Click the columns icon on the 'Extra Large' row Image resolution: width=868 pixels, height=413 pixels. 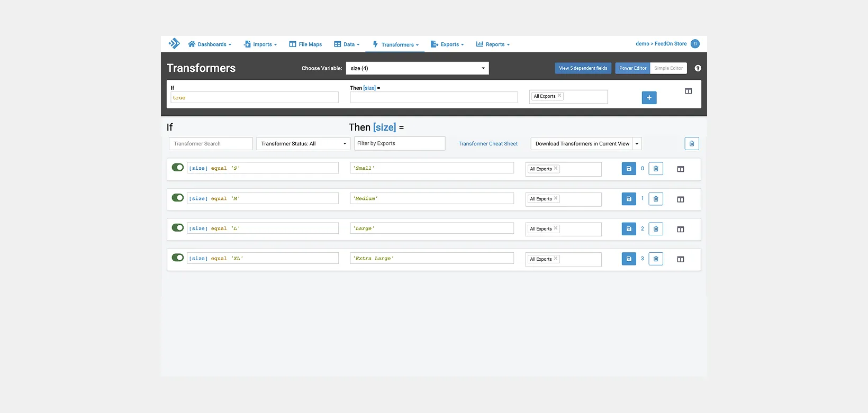(681, 259)
